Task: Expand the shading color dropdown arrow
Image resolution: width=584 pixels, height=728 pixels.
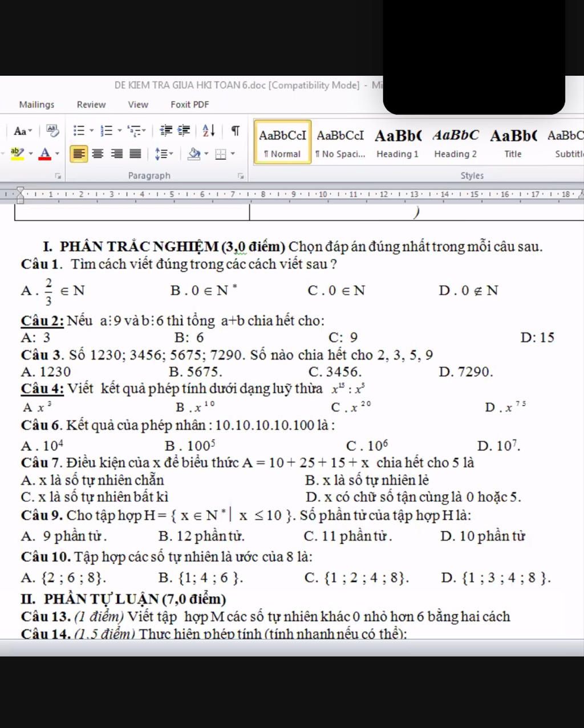Action: (x=206, y=154)
